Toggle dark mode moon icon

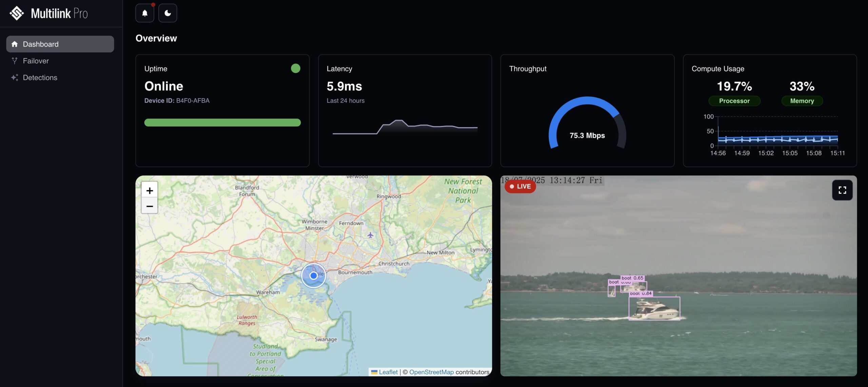167,13
